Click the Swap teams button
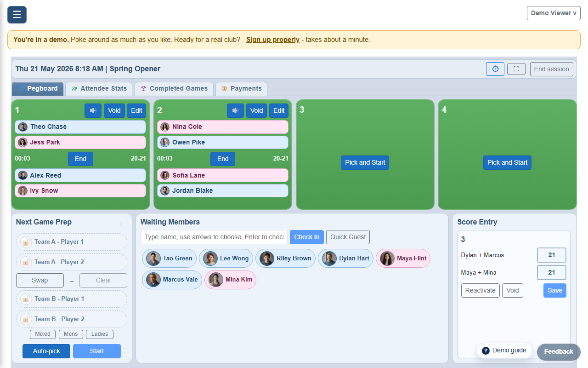 (x=40, y=280)
